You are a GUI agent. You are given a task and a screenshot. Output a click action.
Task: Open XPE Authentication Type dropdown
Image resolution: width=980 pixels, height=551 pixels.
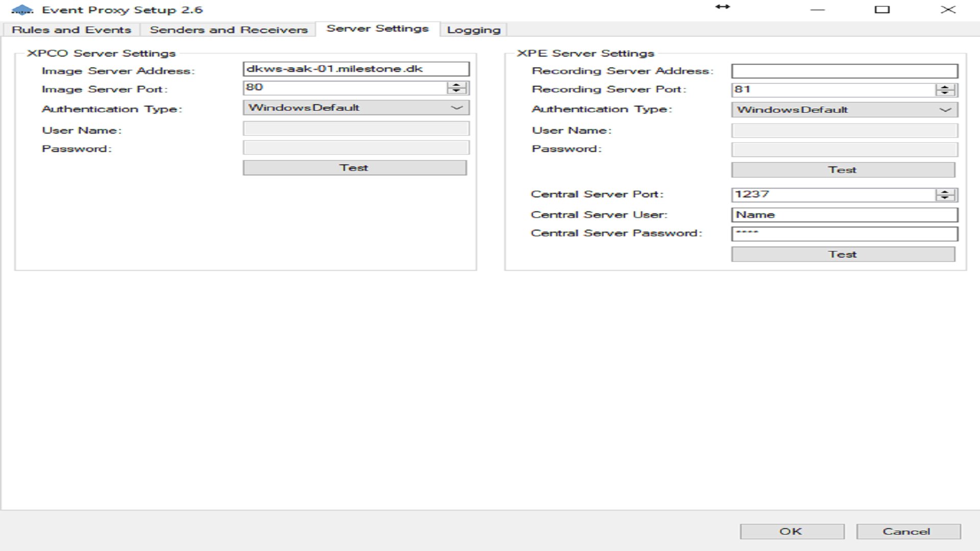coord(845,110)
